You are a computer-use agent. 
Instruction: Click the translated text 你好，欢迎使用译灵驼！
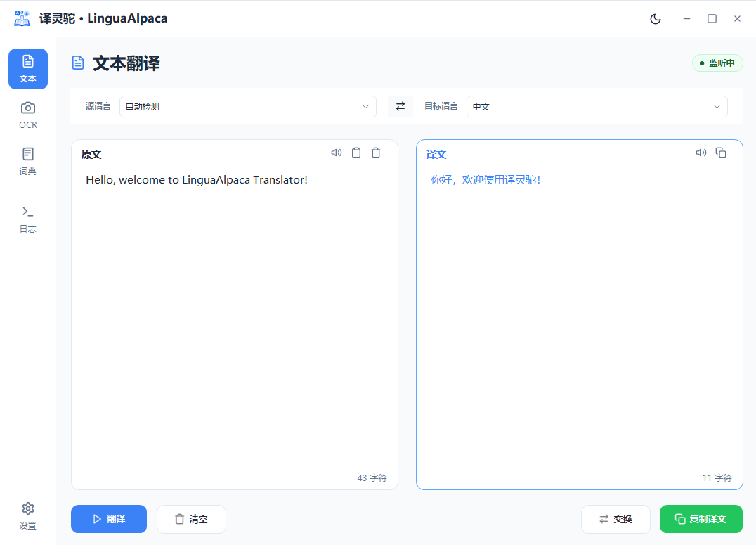[485, 180]
